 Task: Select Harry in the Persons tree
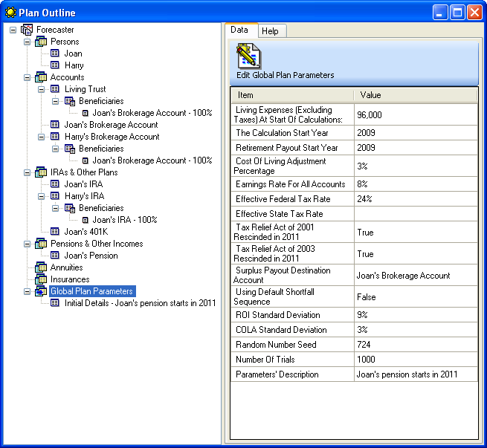point(74,65)
